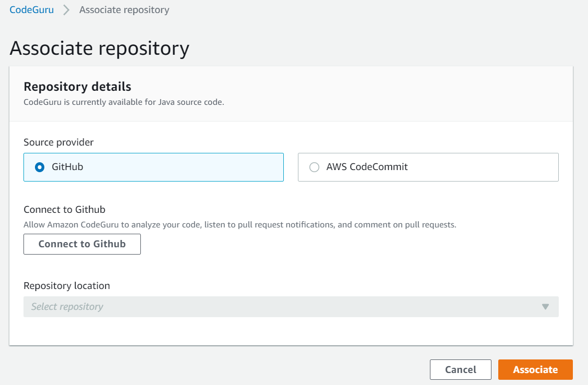Click 'CodeGuru is currently available for Java' text
Image resolution: width=588 pixels, height=385 pixels.
click(x=124, y=102)
